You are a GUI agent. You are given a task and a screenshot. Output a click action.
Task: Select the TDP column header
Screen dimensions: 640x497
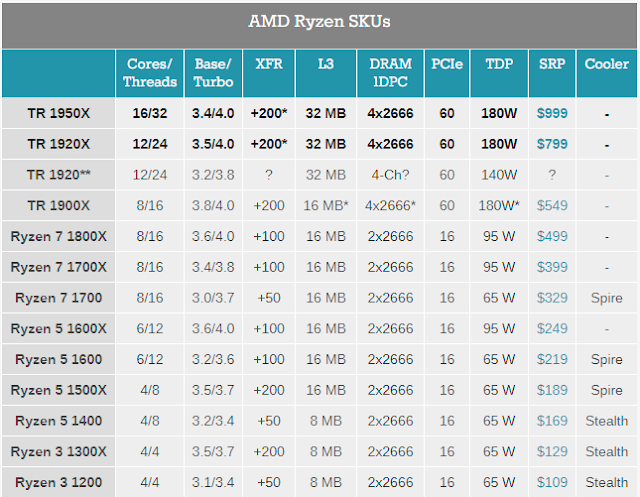tap(498, 65)
